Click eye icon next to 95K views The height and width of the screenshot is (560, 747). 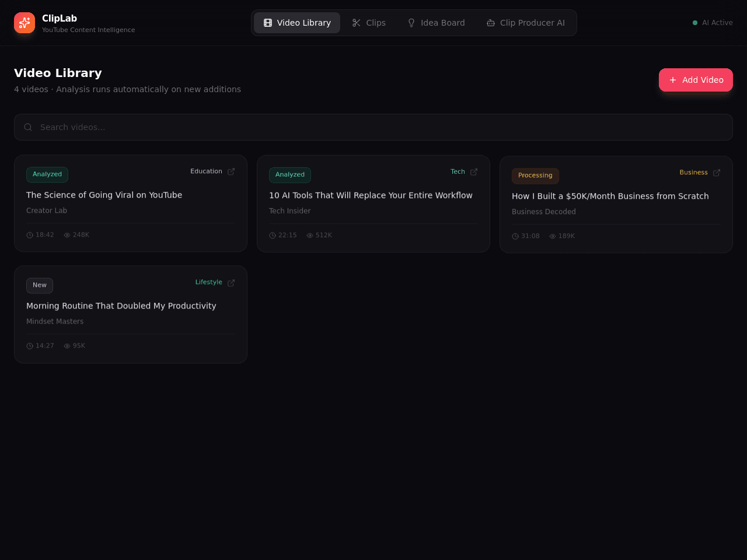pos(67,346)
